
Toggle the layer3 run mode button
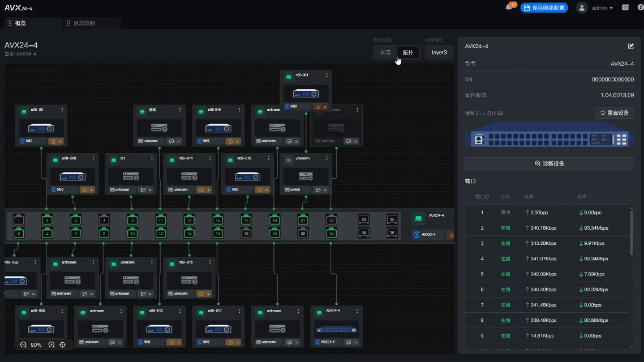[x=439, y=53]
